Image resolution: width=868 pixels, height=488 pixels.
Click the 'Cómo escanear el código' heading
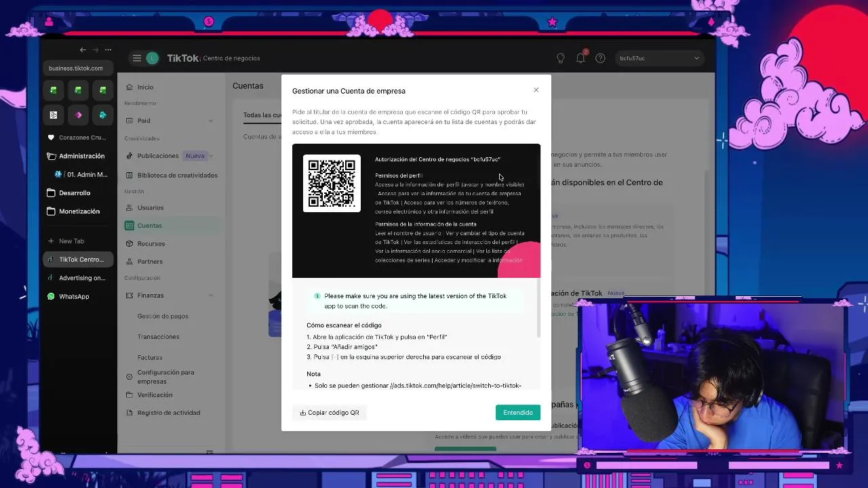[x=344, y=325]
